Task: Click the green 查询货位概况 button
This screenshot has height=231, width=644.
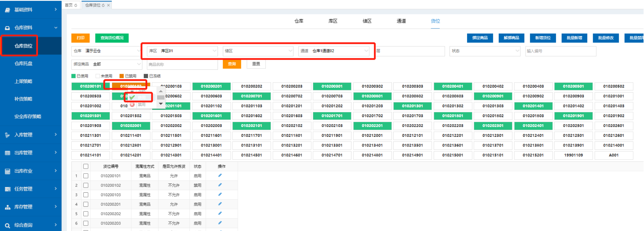Action: point(112,38)
